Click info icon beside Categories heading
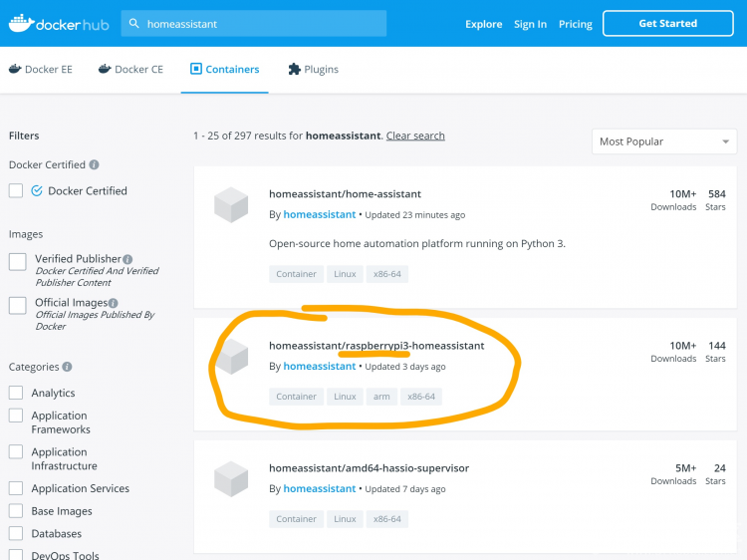 point(67,367)
